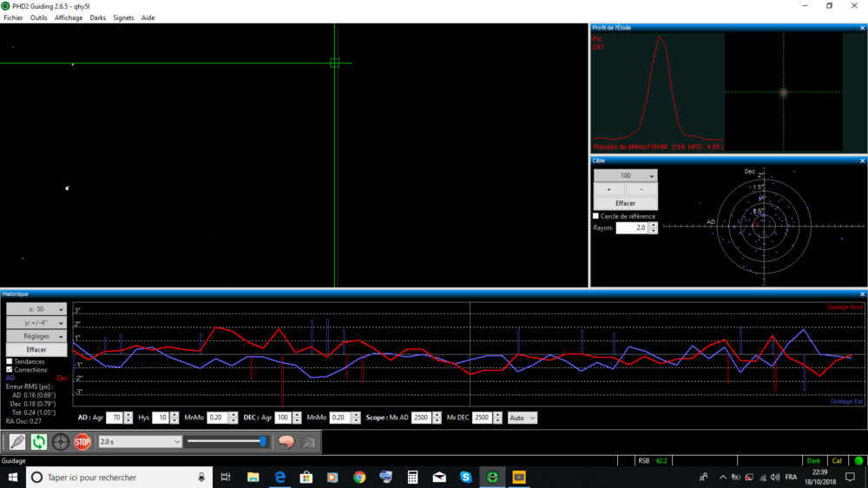Screen dimensions: 868x488
Task: Open the Signets menu
Action: (123, 17)
